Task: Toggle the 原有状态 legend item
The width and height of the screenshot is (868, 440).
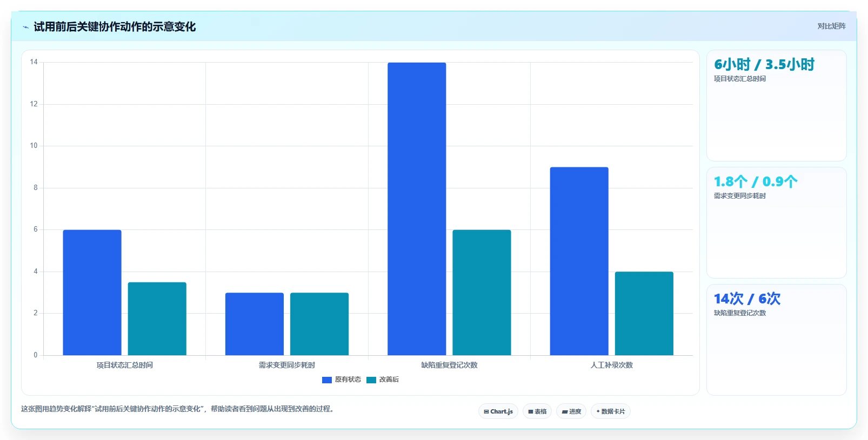Action: point(342,380)
